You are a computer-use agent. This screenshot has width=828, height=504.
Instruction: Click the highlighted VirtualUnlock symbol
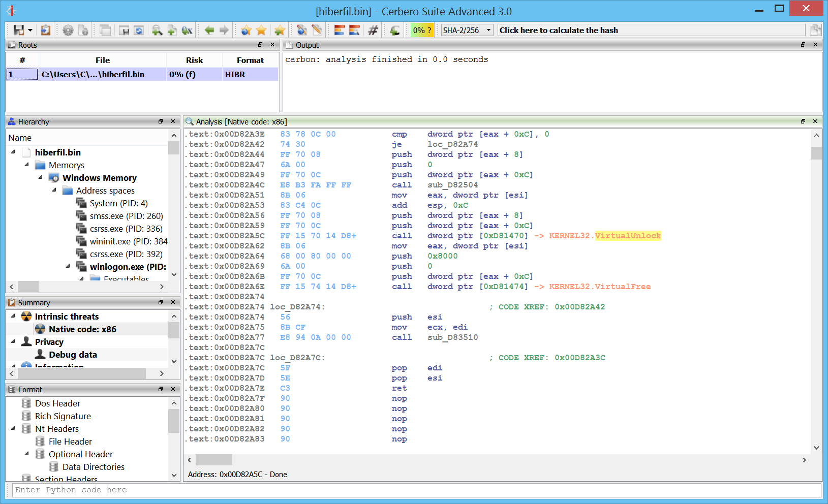(x=628, y=236)
